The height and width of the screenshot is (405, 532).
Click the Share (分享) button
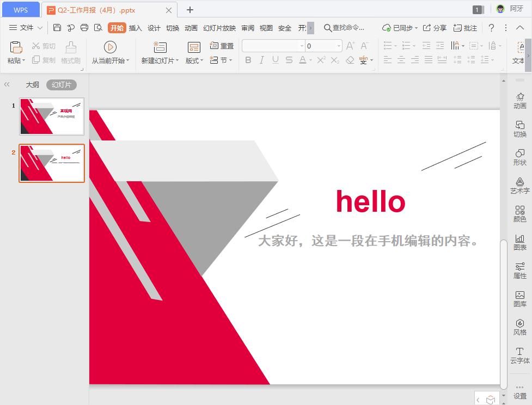pos(435,28)
